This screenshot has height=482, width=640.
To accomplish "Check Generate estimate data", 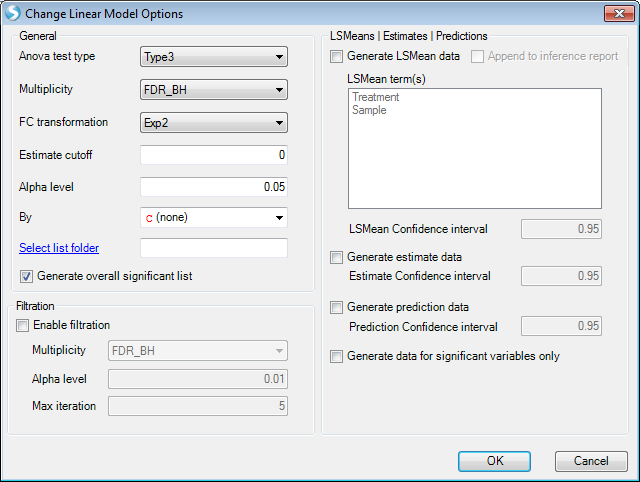I will [336, 258].
